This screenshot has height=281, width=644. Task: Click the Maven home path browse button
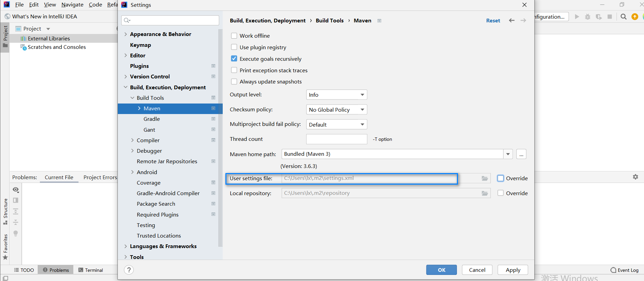tap(521, 154)
